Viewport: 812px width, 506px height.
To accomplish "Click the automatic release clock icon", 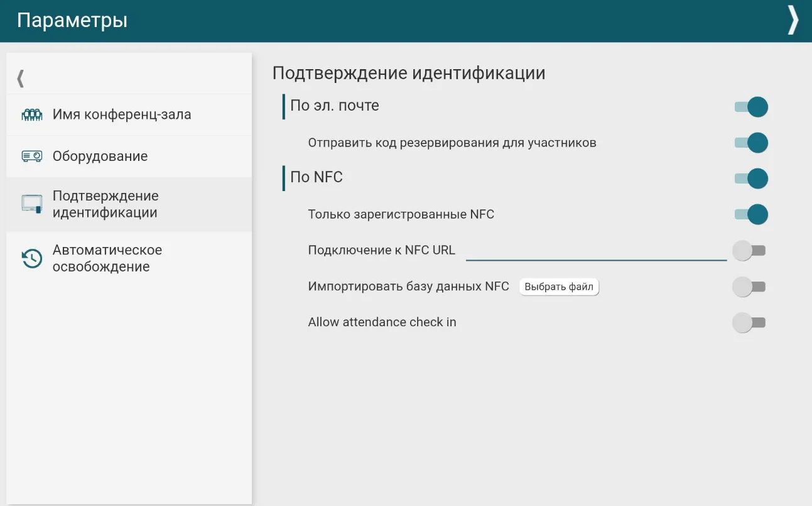I will (x=31, y=258).
